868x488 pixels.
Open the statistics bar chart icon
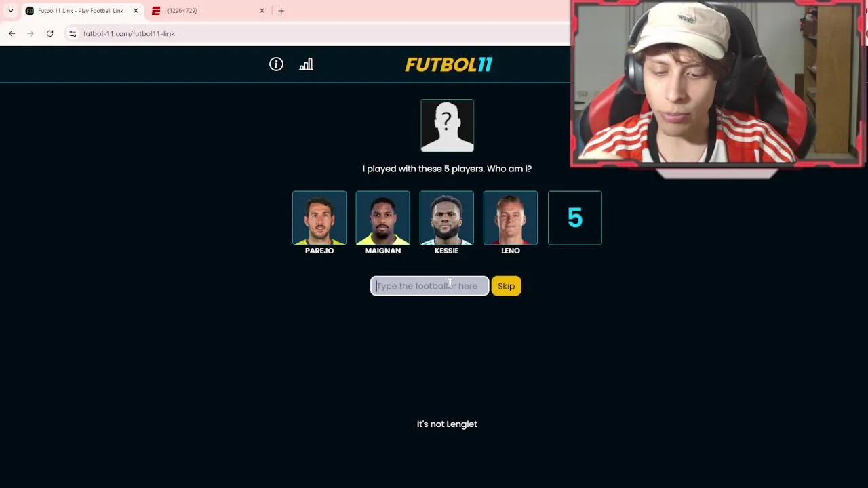(306, 64)
